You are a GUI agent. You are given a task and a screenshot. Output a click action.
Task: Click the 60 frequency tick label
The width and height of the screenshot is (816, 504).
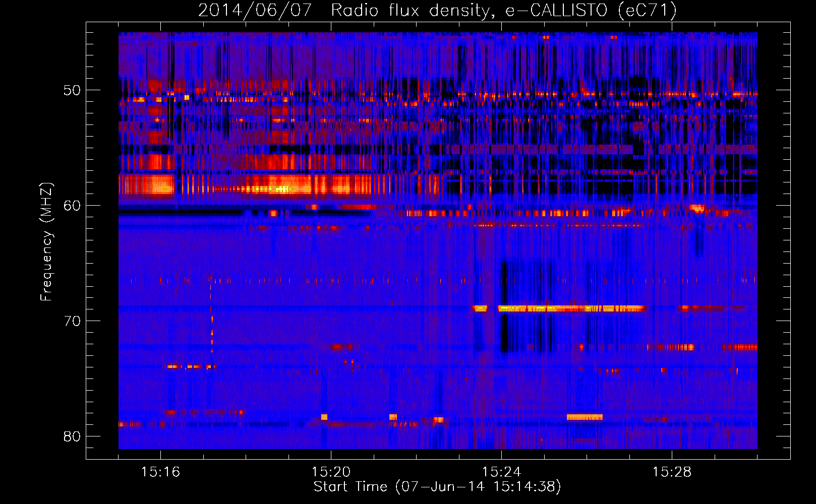[72, 206]
